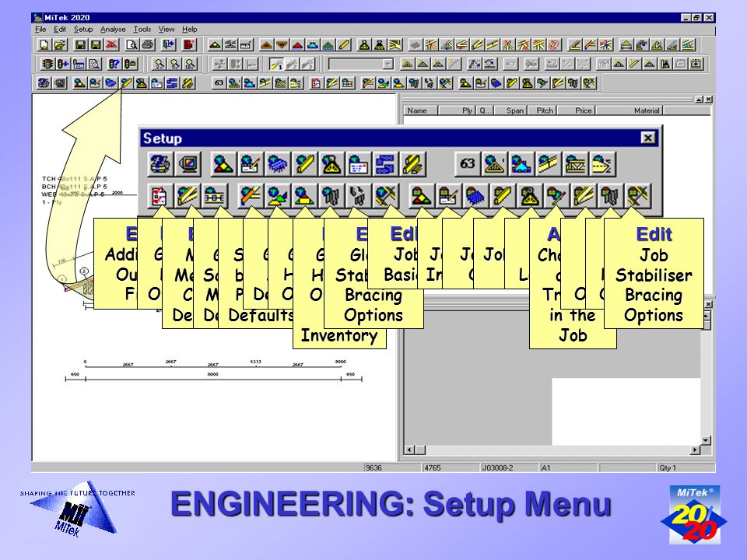Click the Print Preview magnifier page icon
The width and height of the screenshot is (747, 560).
pyautogui.click(x=132, y=45)
